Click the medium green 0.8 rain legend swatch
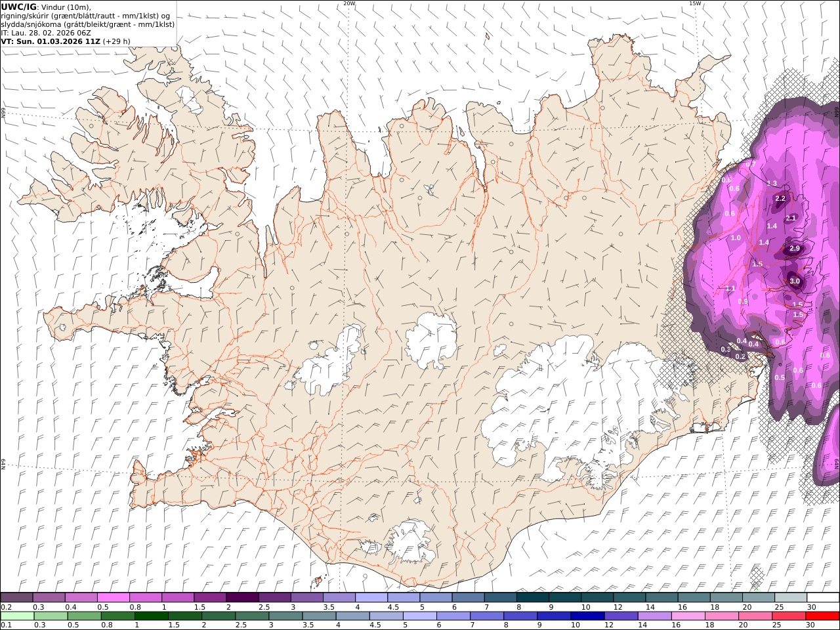The image size is (840, 630). pyautogui.click(x=117, y=616)
